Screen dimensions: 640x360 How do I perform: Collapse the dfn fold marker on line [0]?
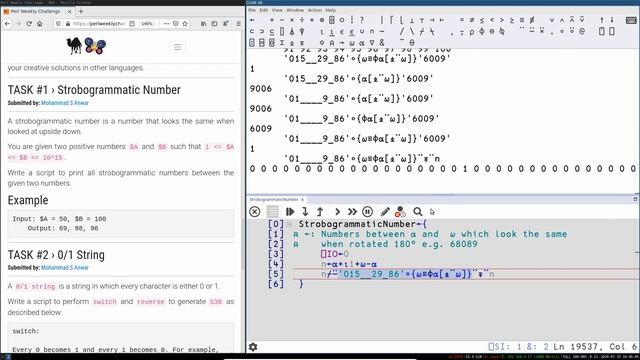click(x=289, y=224)
